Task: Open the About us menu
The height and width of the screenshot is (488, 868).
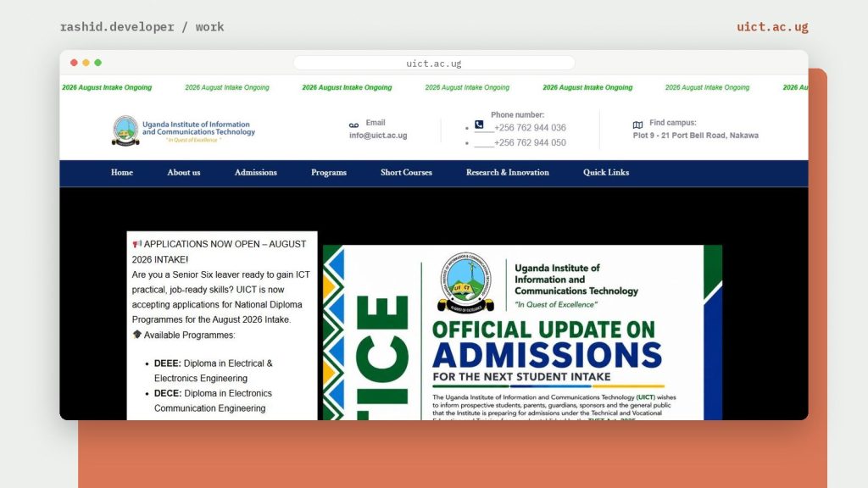Action: click(184, 173)
